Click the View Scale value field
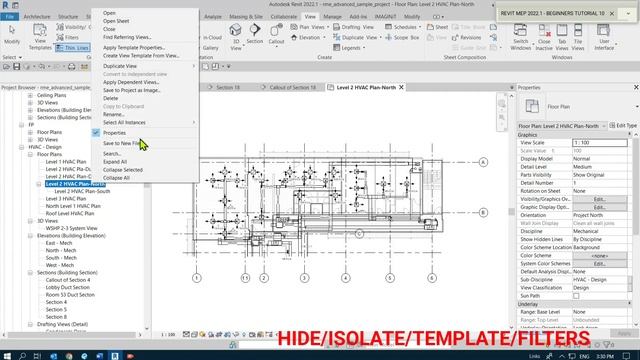 coord(600,143)
